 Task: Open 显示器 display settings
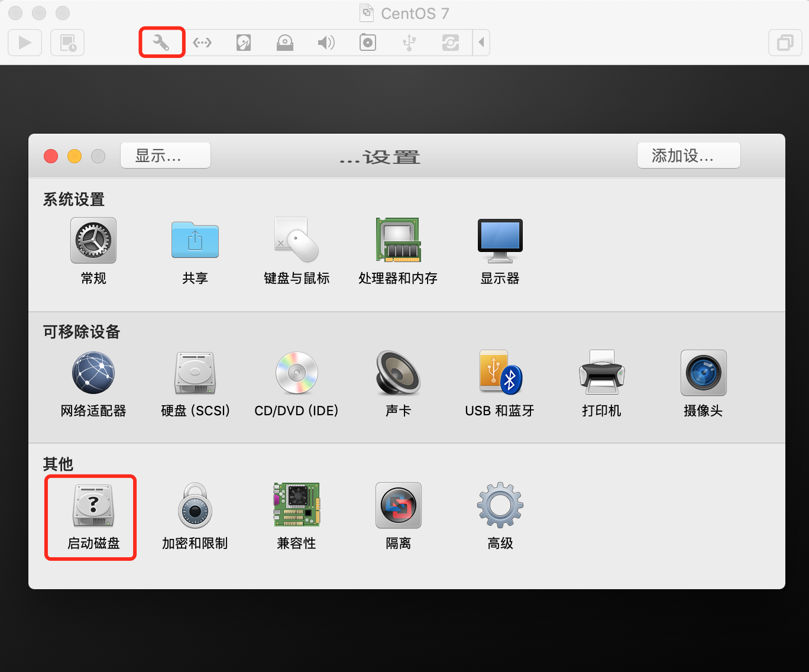click(x=500, y=251)
